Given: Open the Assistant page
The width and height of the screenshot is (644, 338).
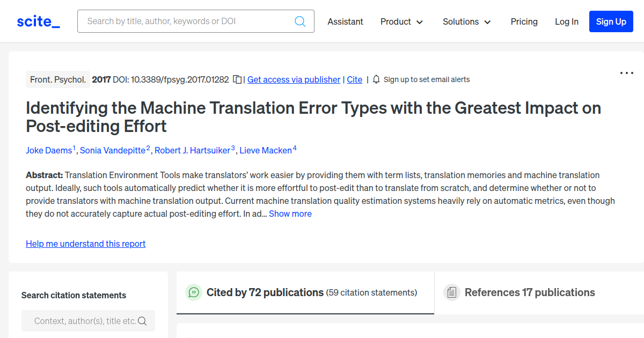Looking at the screenshot, I should pos(345,21).
